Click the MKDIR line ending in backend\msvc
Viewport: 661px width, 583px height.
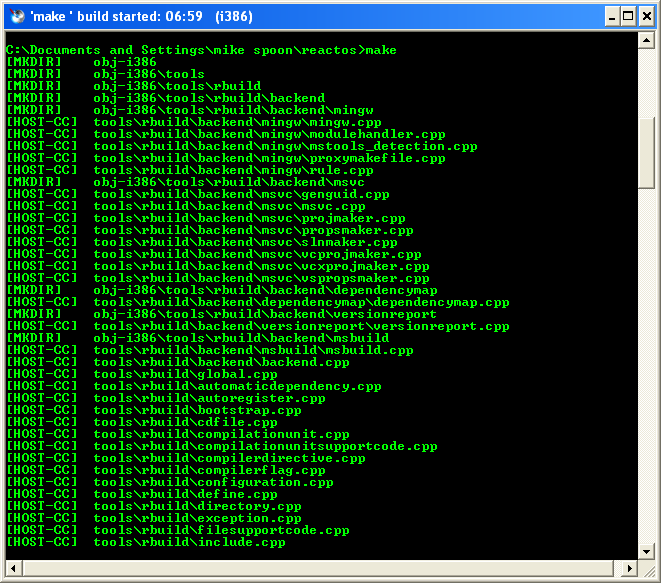[185, 182]
